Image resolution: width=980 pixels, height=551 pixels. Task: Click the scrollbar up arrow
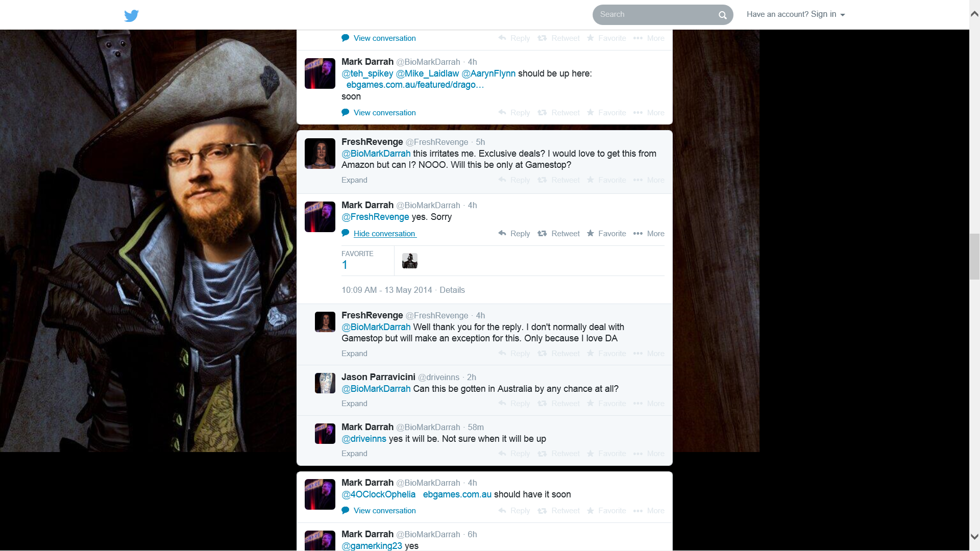click(x=974, y=14)
